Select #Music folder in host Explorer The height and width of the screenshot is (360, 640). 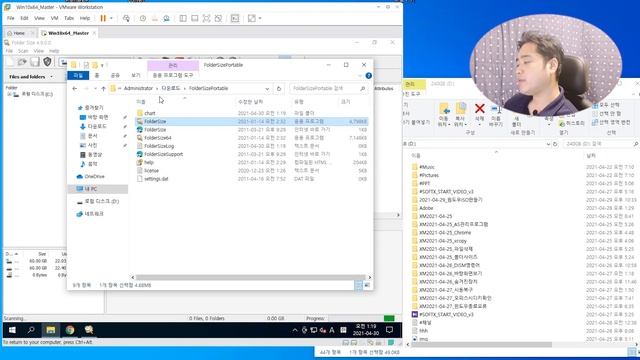427,167
